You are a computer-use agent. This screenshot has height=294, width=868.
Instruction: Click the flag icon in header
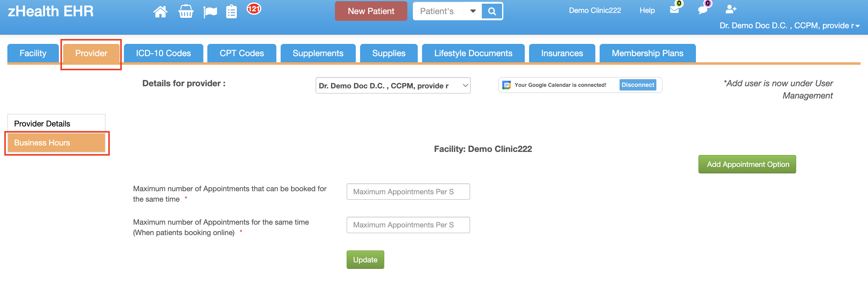click(x=210, y=12)
